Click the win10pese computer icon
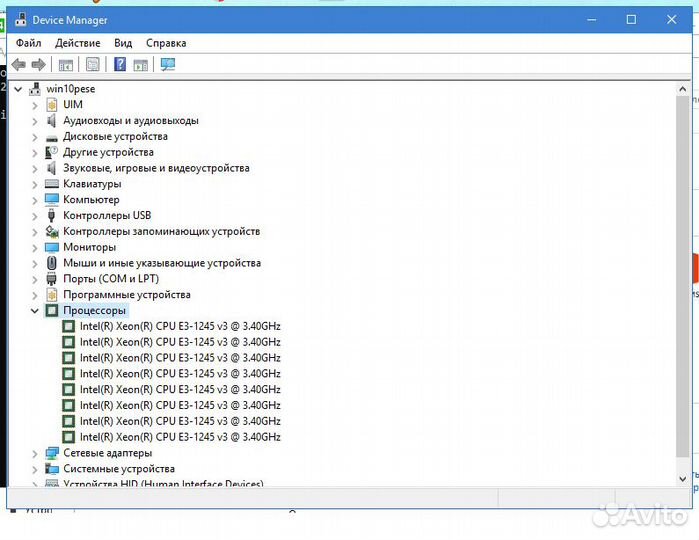699x540 pixels. (x=35, y=89)
